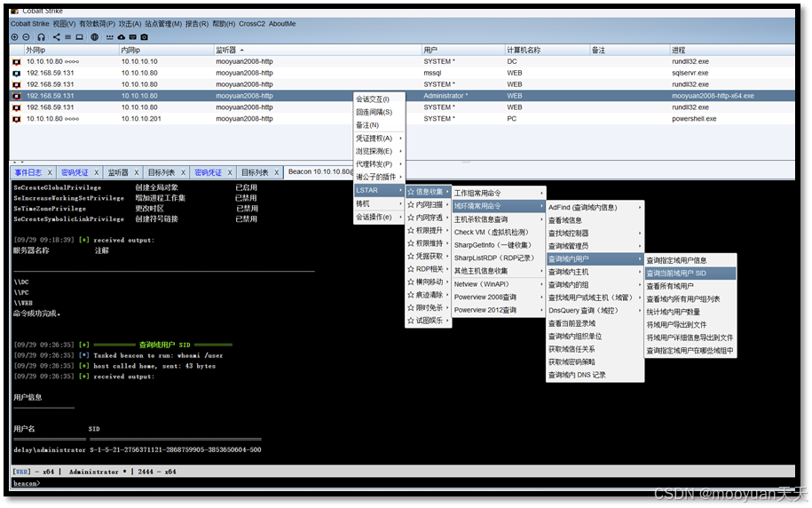This screenshot has height=508, width=812.
Task: Choose 备注(N) in context menu
Action: point(379,125)
